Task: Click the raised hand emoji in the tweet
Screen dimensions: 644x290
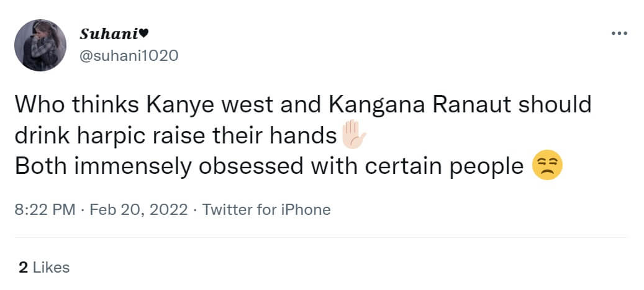Action: click(353, 135)
